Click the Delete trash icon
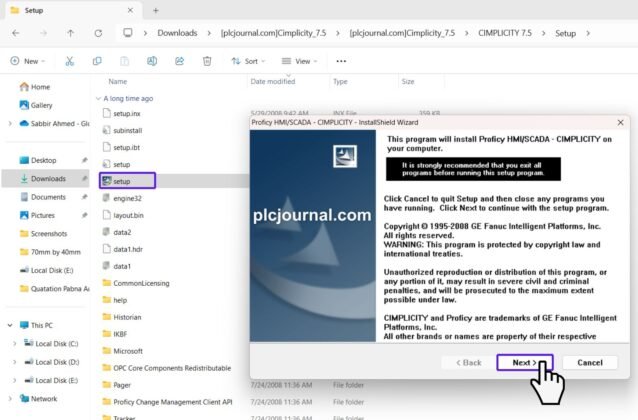Image resolution: width=638 pixels, height=420 pixels. pos(207,61)
